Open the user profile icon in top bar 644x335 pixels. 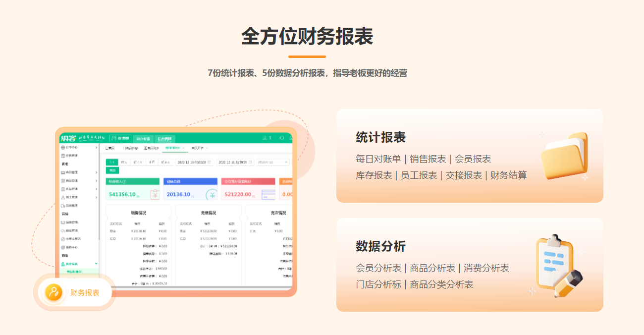pos(265,137)
